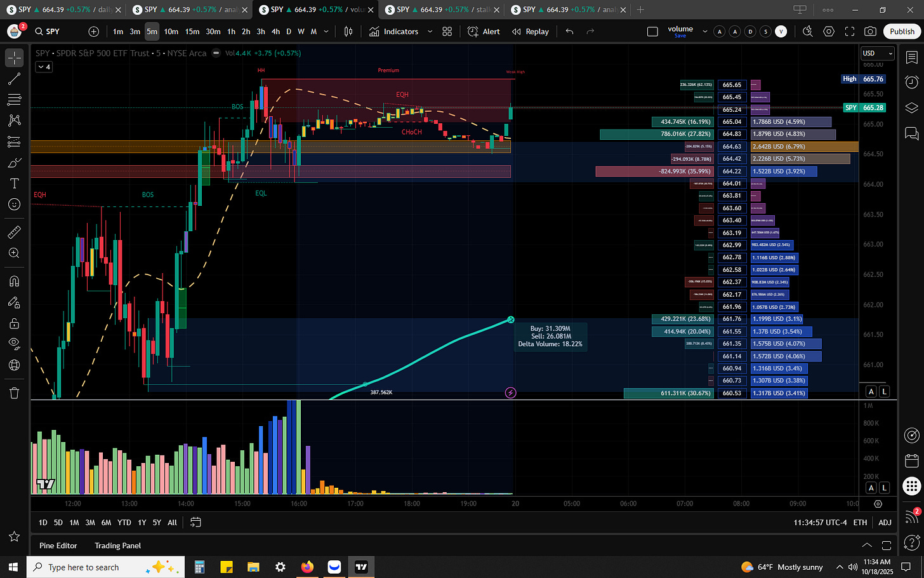The width and height of the screenshot is (924, 578).
Task: Select the trend line drawing tool
Action: coord(14,79)
